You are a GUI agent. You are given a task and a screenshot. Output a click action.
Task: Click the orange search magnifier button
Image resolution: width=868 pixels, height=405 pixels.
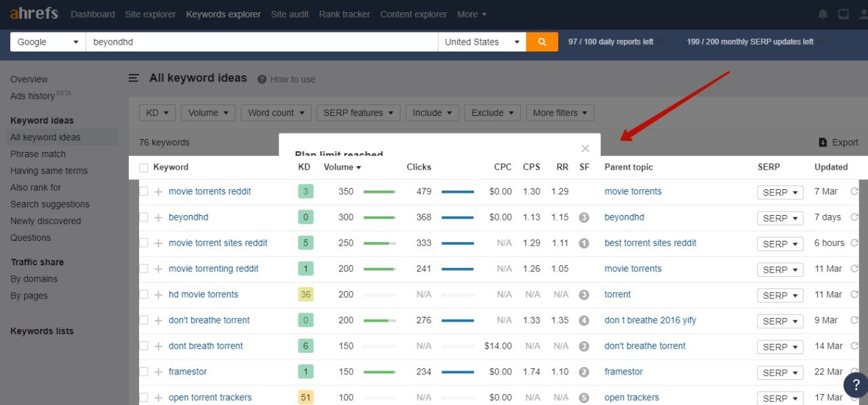(x=542, y=42)
